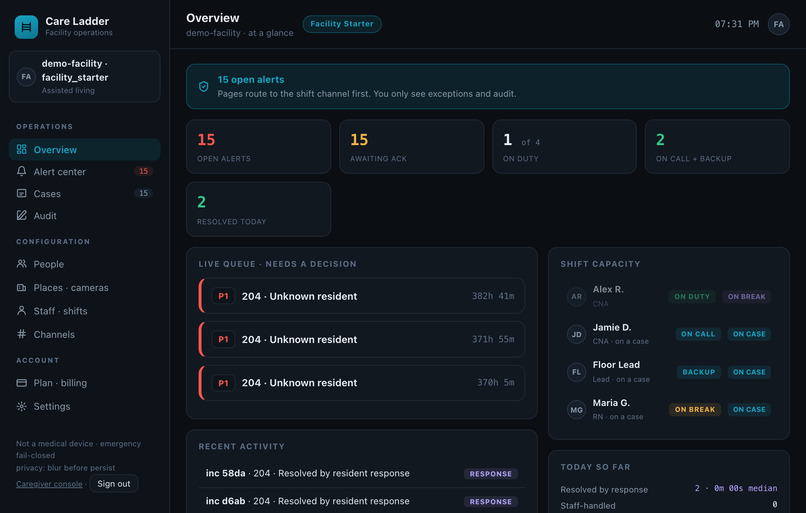The image size is (806, 513).
Task: Click the Overview grid icon in sidebar
Action: click(x=22, y=150)
